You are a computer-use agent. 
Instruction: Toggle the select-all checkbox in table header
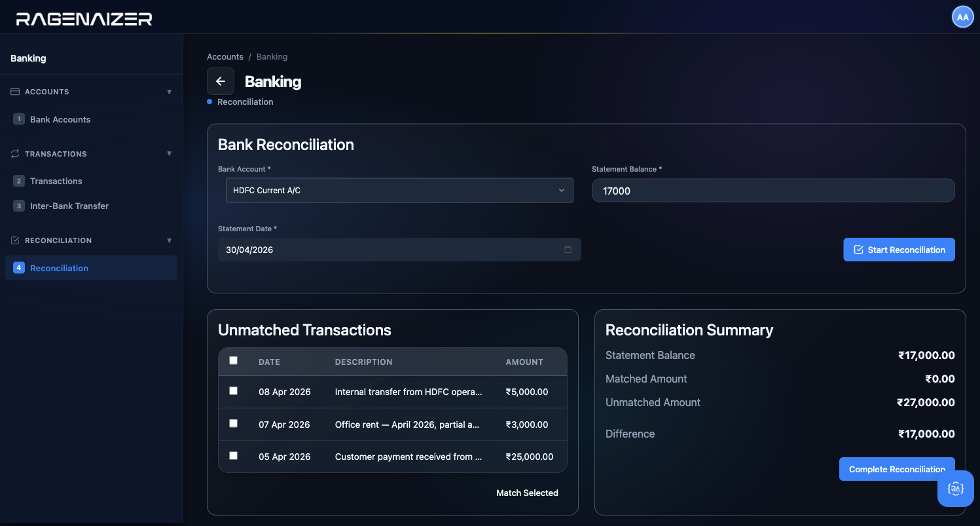(234, 360)
